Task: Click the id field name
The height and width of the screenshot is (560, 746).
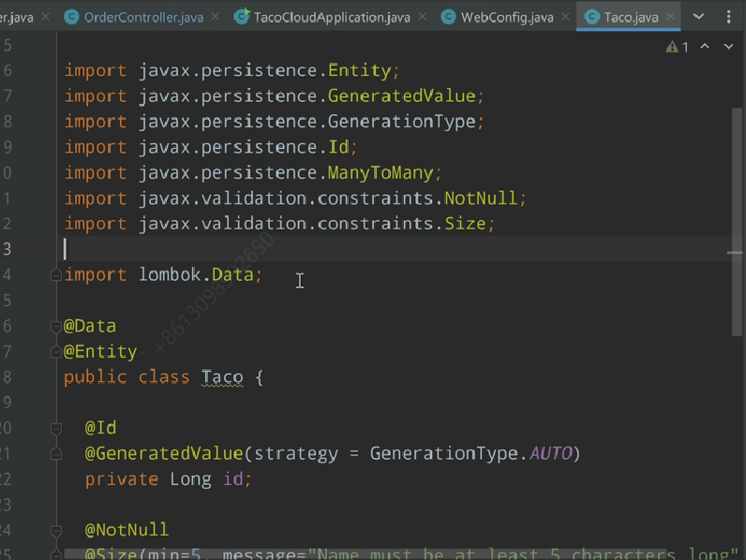Action: coord(233,479)
